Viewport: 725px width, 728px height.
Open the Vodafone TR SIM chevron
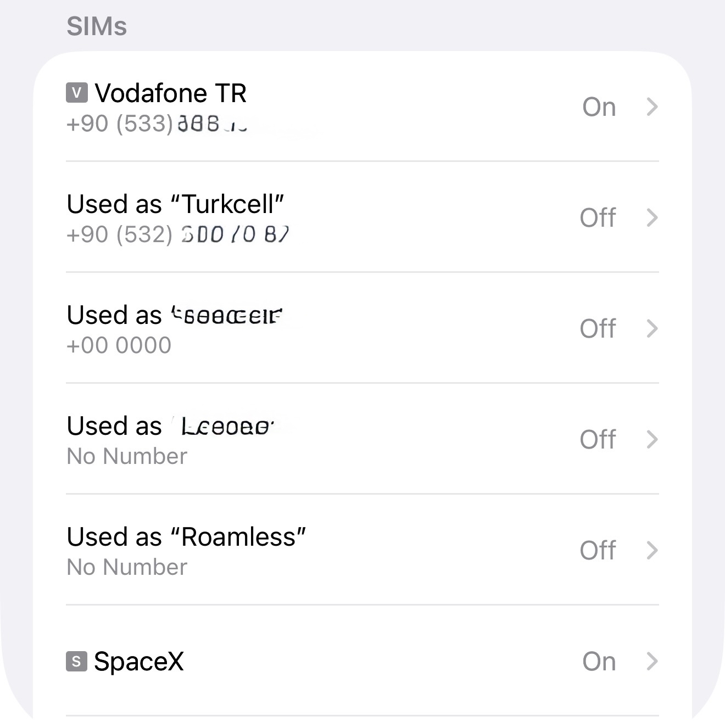[x=652, y=107]
